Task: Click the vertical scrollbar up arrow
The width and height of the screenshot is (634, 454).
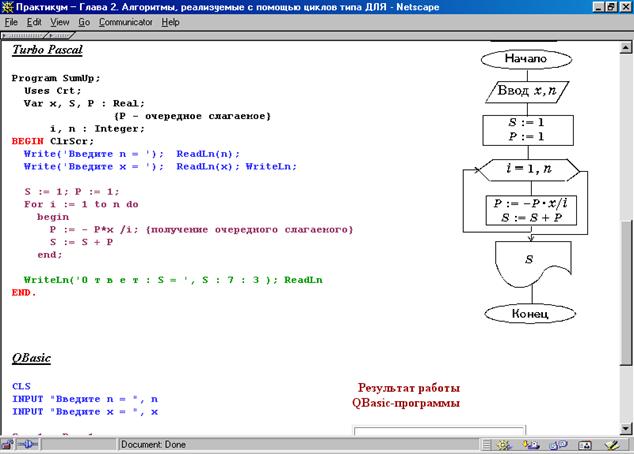Action: coord(626,47)
